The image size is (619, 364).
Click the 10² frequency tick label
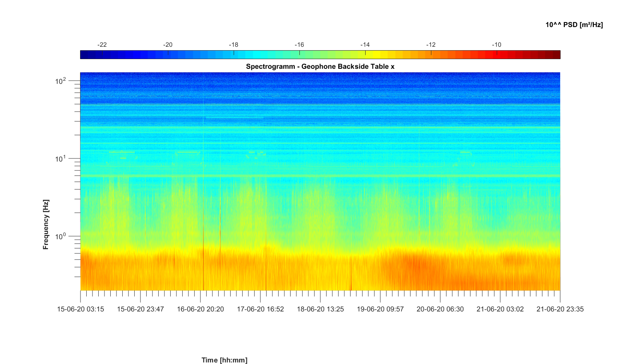[x=61, y=81]
